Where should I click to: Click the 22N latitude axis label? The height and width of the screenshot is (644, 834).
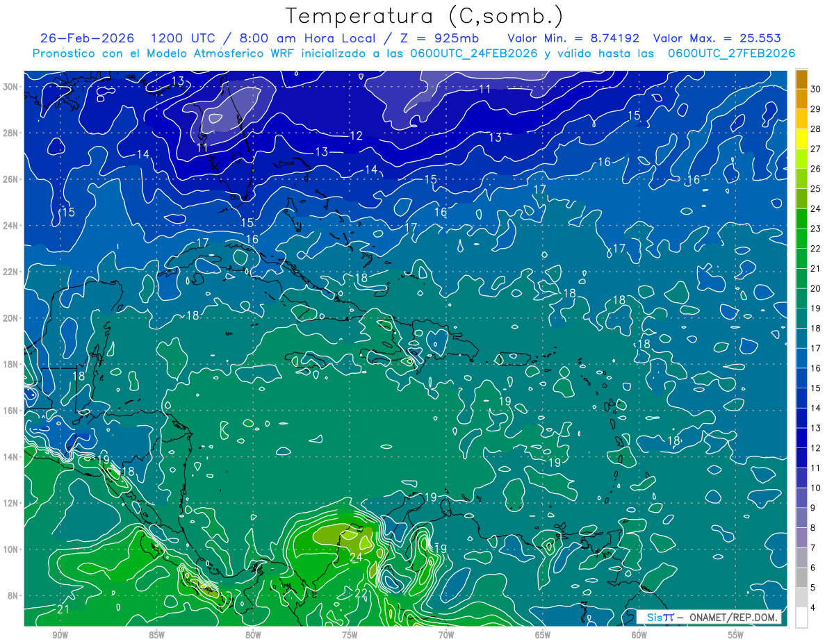11,272
